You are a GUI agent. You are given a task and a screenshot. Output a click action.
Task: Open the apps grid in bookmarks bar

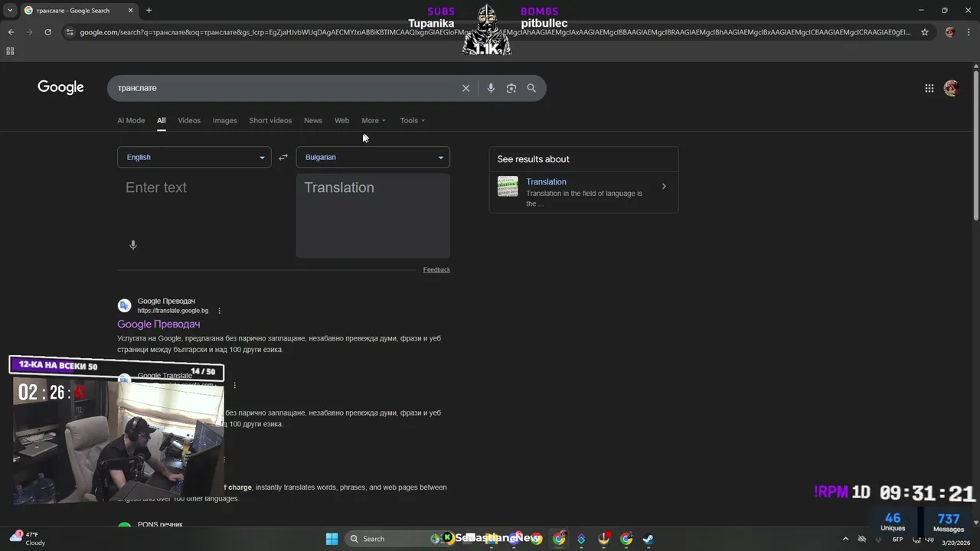coord(10,51)
